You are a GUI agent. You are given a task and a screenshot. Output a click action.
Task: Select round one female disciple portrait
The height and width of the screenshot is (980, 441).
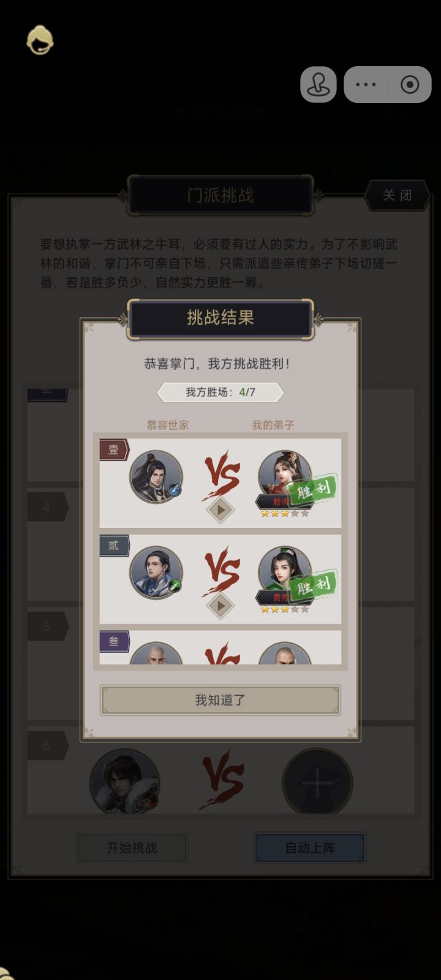(285, 477)
